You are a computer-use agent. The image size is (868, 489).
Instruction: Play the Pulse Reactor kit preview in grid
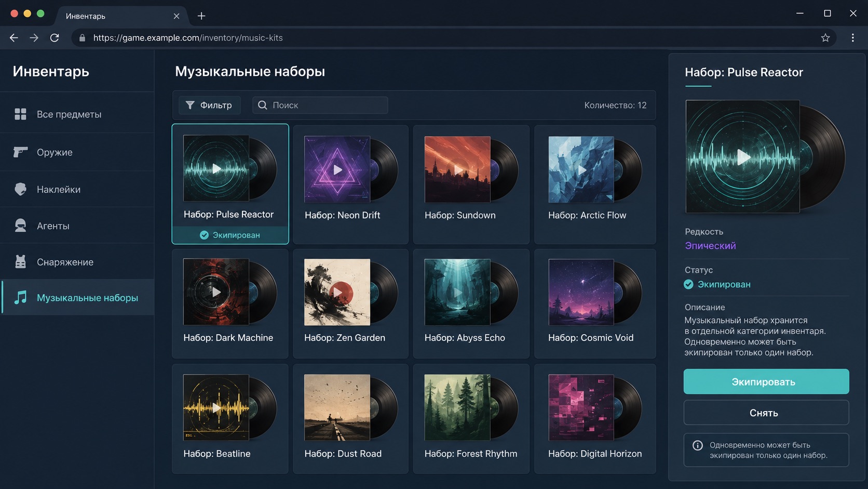216,168
